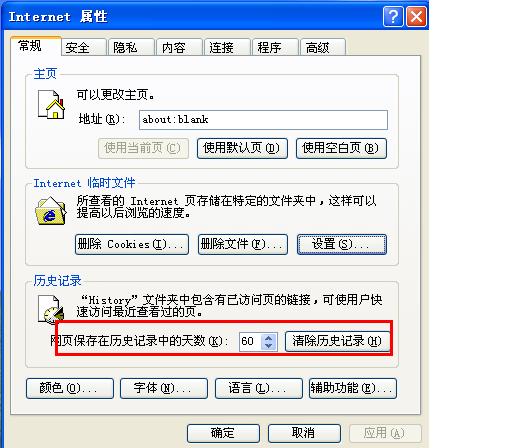
Task: Switch to the 安全 tab
Action: pos(83,47)
